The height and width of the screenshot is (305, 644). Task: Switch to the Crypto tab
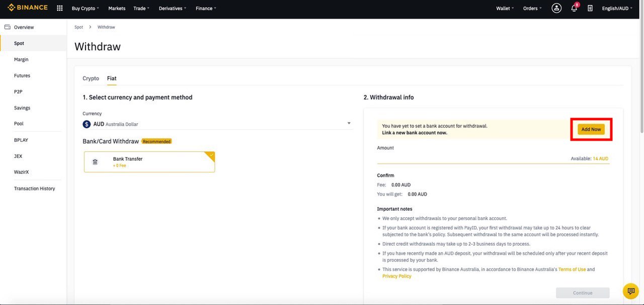click(x=91, y=78)
